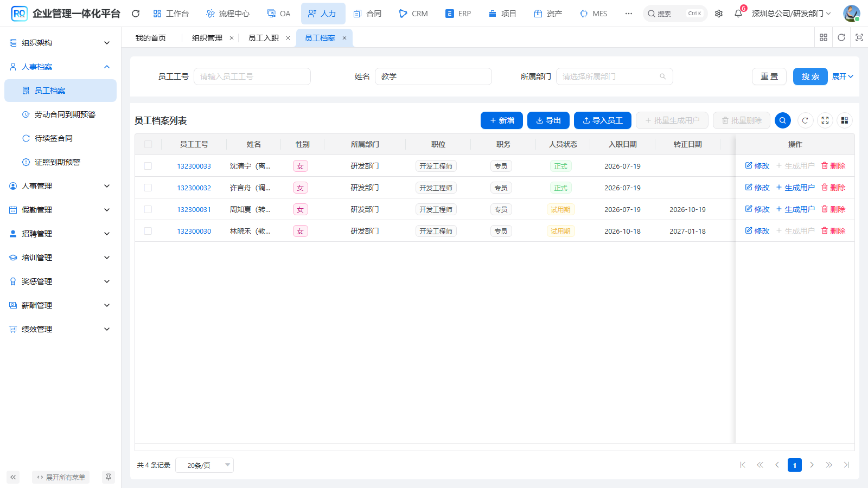Screen dimensions: 868x488
Task: Go to next page arrow
Action: pos(812,465)
